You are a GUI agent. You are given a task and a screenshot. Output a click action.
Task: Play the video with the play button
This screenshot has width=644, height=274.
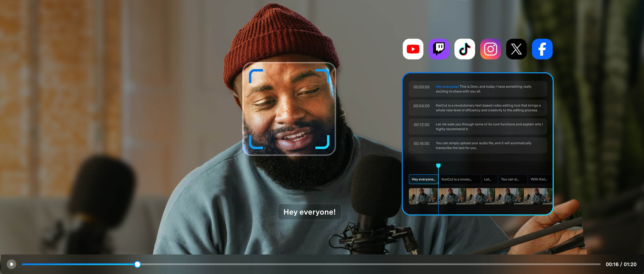[x=11, y=264]
